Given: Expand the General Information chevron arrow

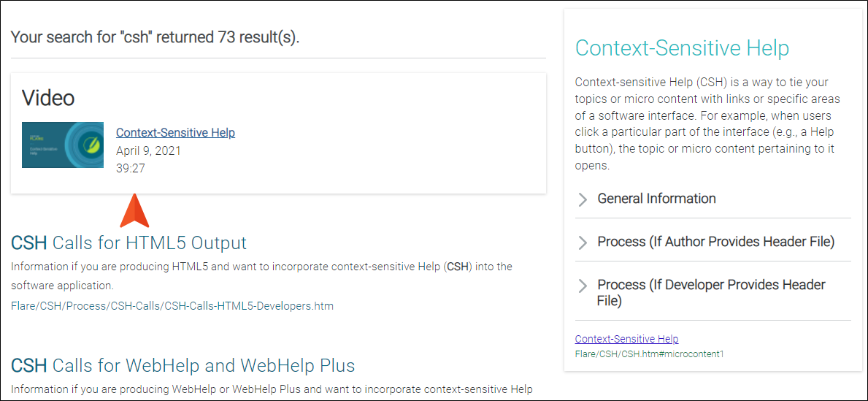Looking at the screenshot, I should (x=583, y=199).
